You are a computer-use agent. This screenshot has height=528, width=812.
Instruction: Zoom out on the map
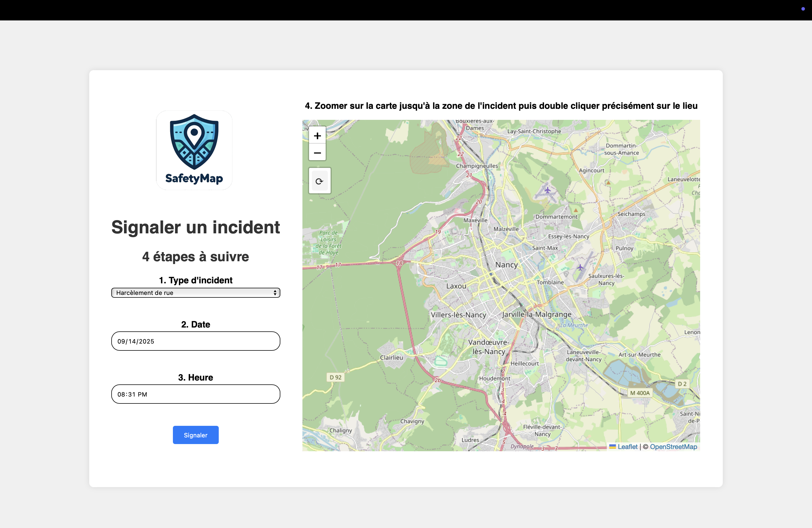pos(317,153)
